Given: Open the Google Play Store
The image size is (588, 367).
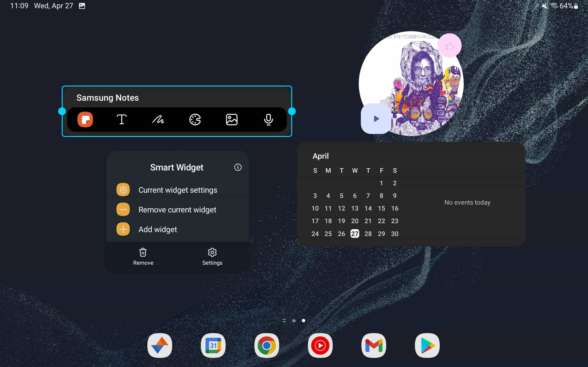Looking at the screenshot, I should (427, 346).
